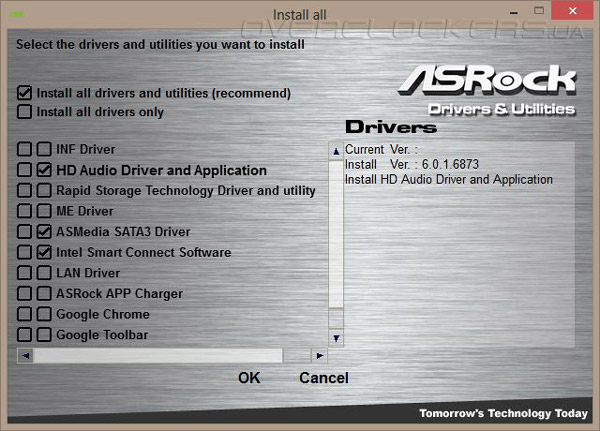Tick the right checkbox beside ME Driver
The width and height of the screenshot is (600, 431).
click(x=44, y=211)
